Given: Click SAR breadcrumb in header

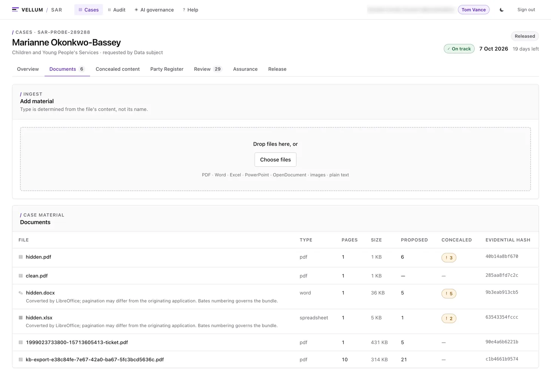Looking at the screenshot, I should [x=57, y=10].
